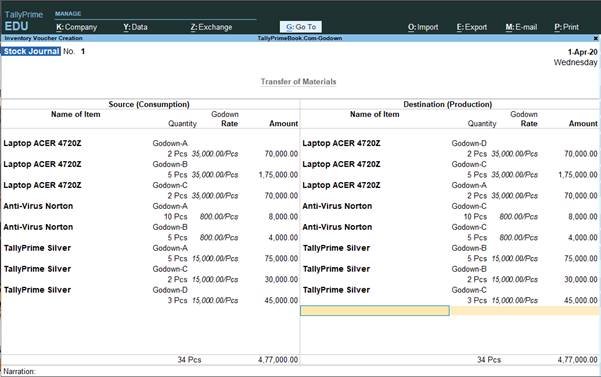Viewport: 601px width, 377px height.
Task: Select source TallyPrime Silver in Godown-D
Action: 37,290
